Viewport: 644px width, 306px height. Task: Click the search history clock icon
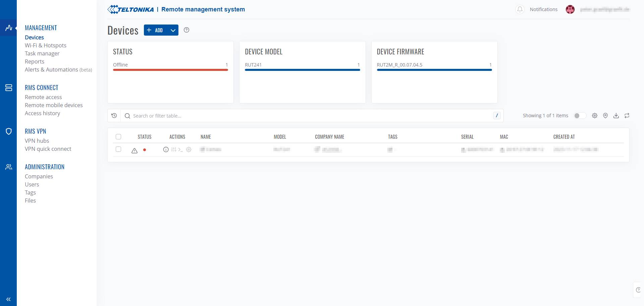(x=114, y=116)
